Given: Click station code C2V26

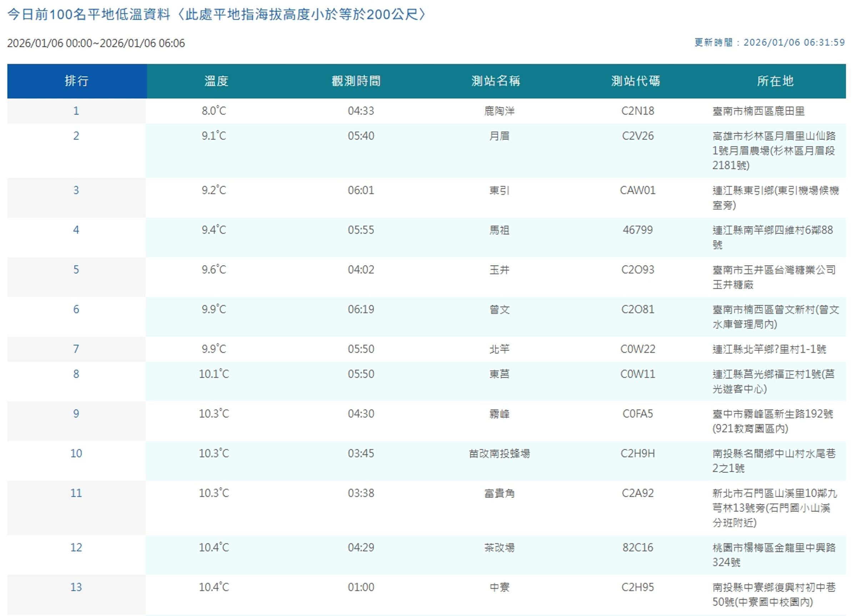Looking at the screenshot, I should click(x=638, y=136).
